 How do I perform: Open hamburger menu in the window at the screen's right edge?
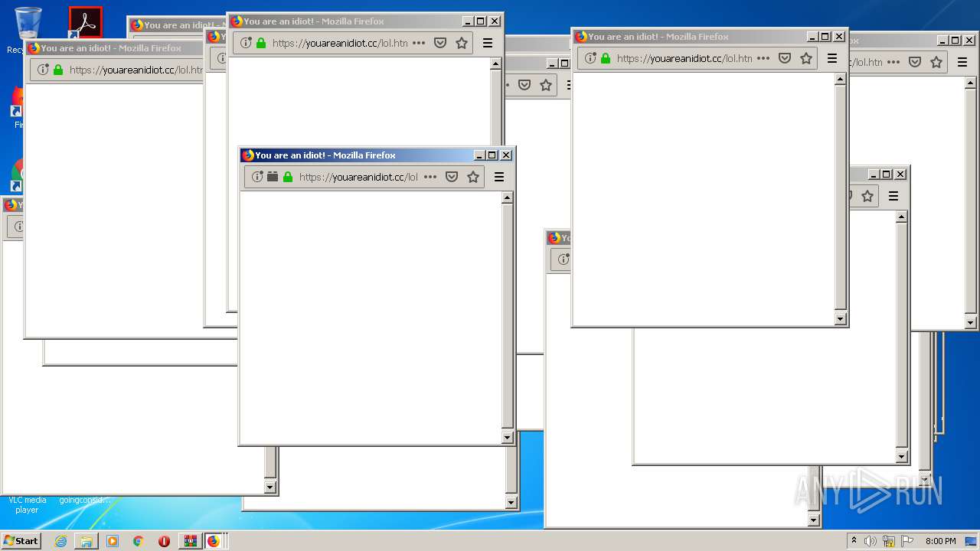[962, 62]
